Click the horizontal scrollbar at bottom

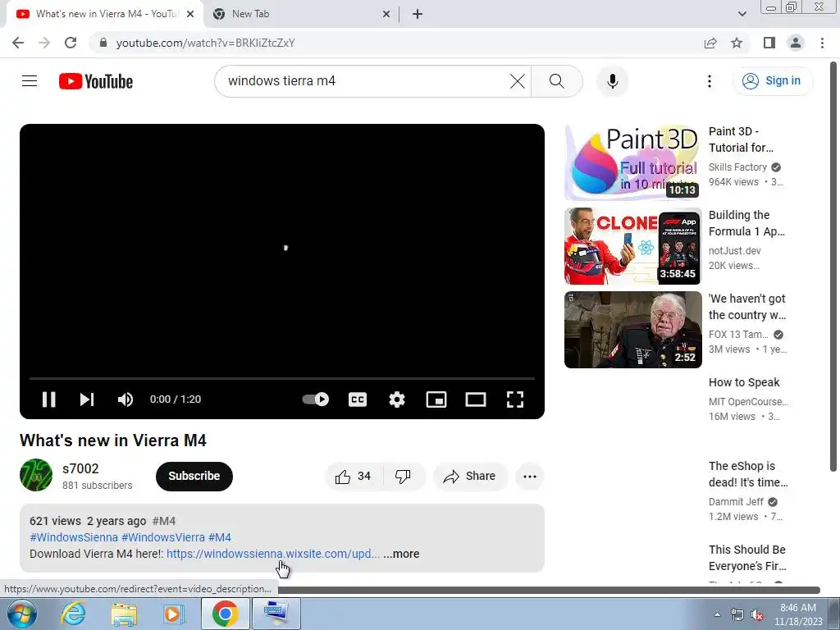(549, 590)
